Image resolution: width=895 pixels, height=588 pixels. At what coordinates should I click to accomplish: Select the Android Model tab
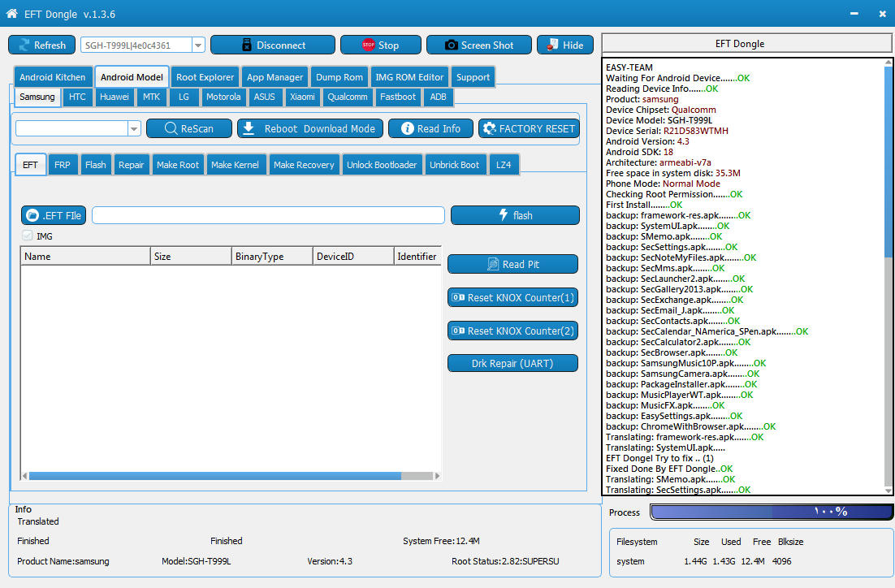132,77
